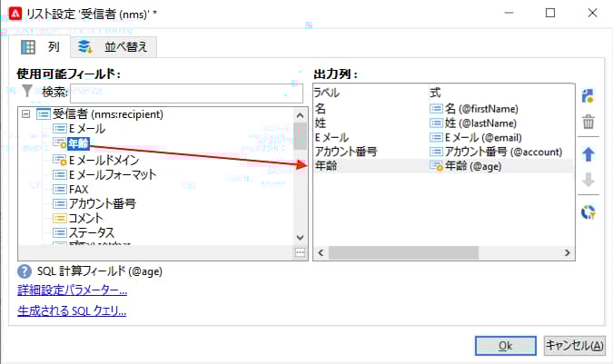Click the tree scrollbar up arrow

[x=300, y=115]
